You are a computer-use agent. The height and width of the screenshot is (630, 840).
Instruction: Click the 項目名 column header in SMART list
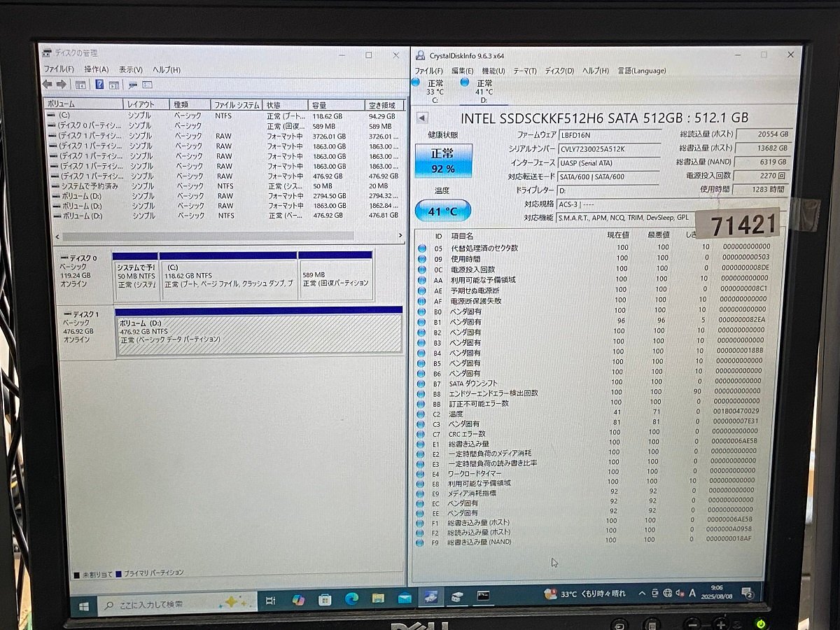[x=462, y=236]
